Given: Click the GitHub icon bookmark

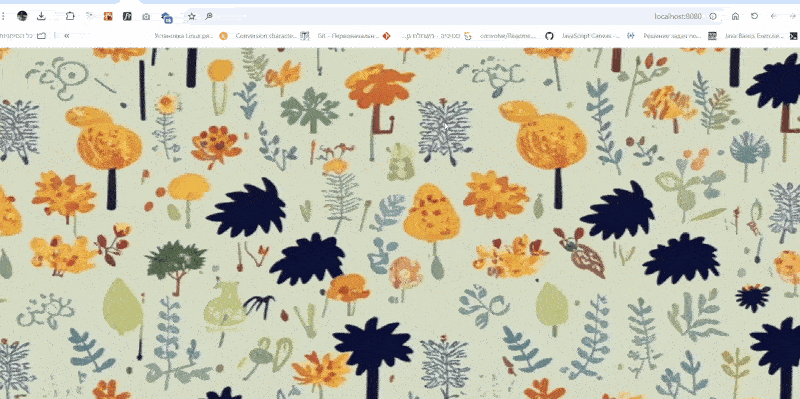Looking at the screenshot, I should [x=549, y=36].
